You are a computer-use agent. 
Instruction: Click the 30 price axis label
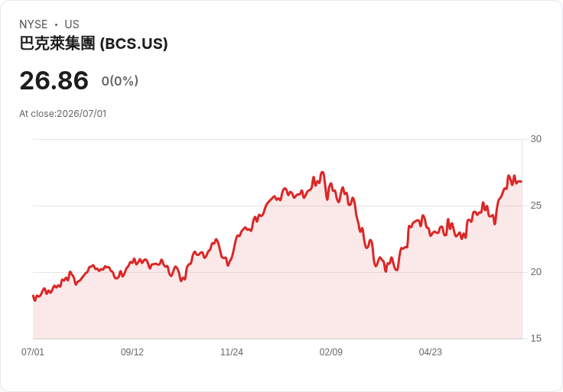pyautogui.click(x=535, y=139)
